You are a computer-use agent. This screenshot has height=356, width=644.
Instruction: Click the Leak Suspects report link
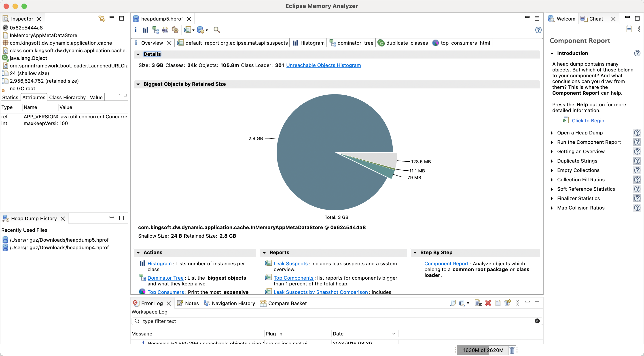coord(290,264)
